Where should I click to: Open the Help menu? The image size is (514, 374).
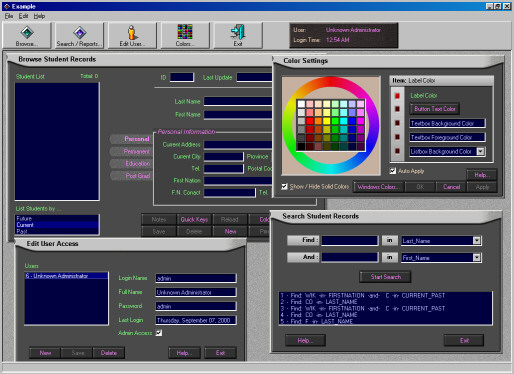tap(39, 16)
